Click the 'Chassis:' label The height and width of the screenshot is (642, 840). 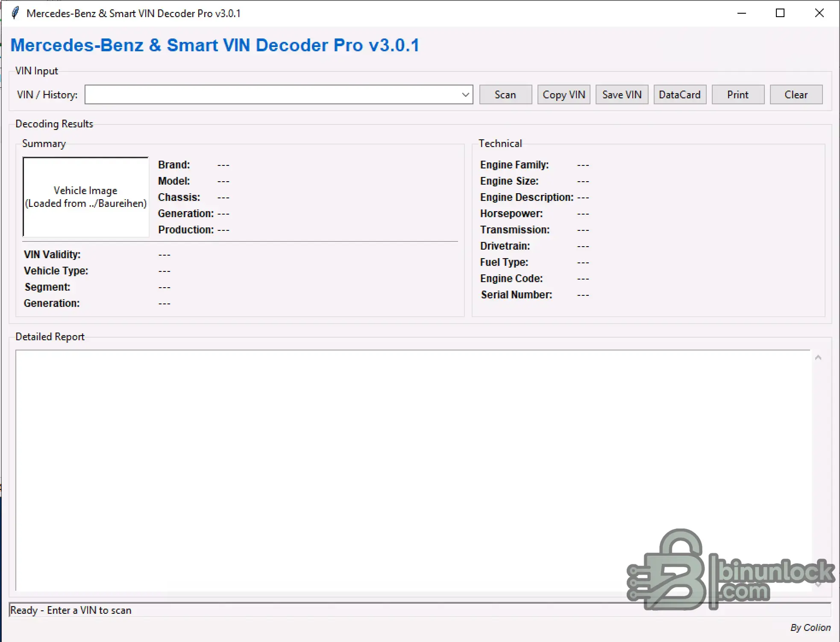(179, 197)
